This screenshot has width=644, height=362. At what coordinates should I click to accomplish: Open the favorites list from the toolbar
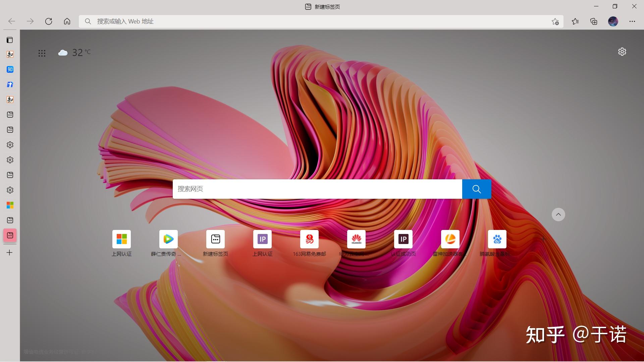575,21
